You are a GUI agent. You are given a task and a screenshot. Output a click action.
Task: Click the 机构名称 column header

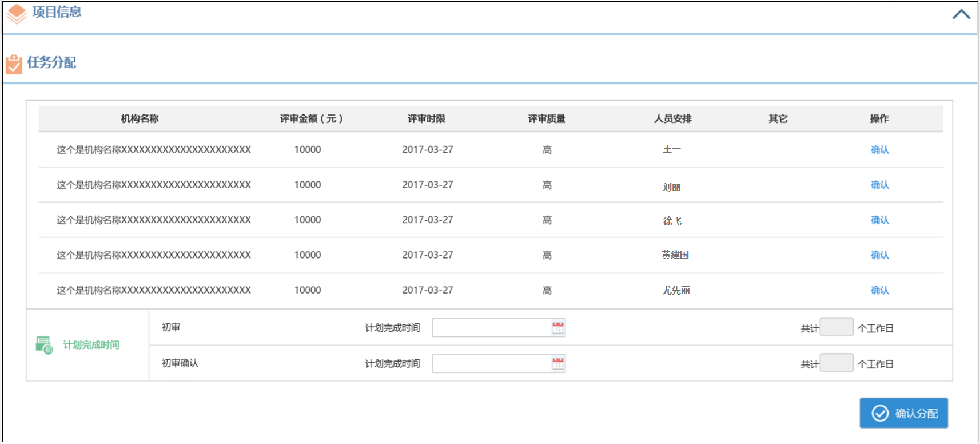point(140,119)
